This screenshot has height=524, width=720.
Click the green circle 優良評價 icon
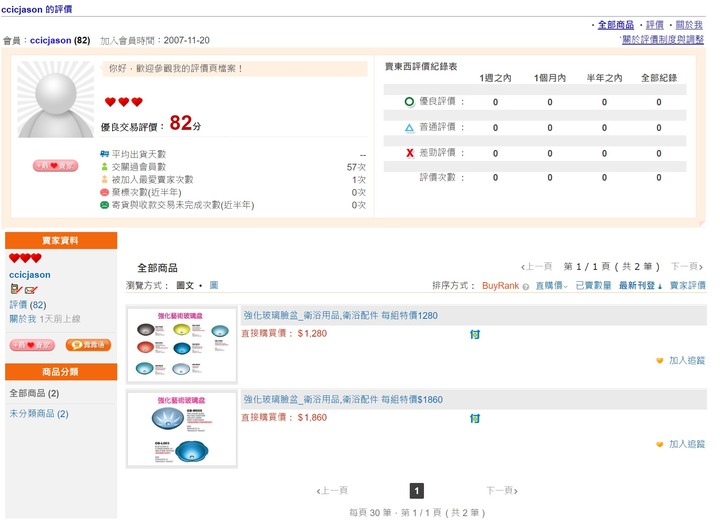[409, 101]
